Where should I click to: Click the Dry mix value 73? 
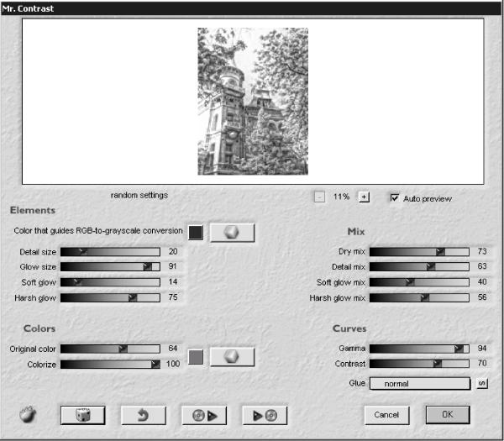482,251
